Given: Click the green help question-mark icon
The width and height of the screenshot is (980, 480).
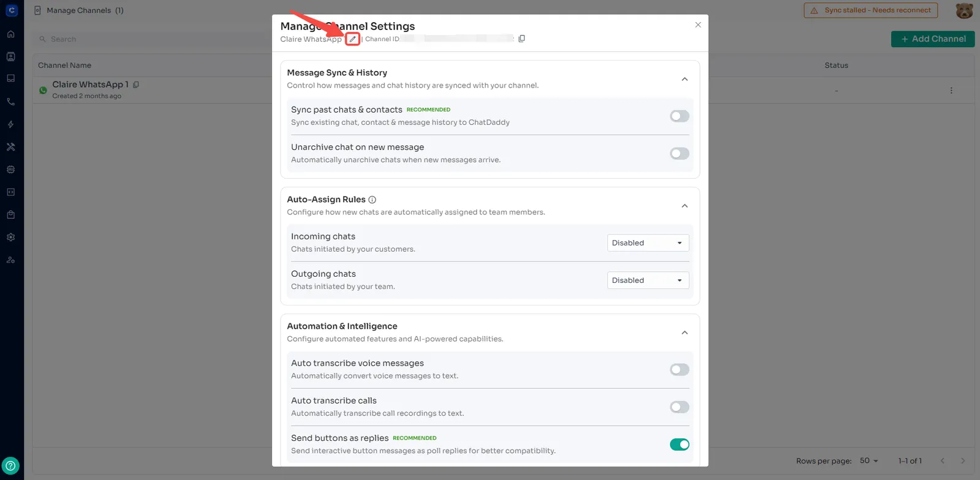Looking at the screenshot, I should (x=11, y=465).
